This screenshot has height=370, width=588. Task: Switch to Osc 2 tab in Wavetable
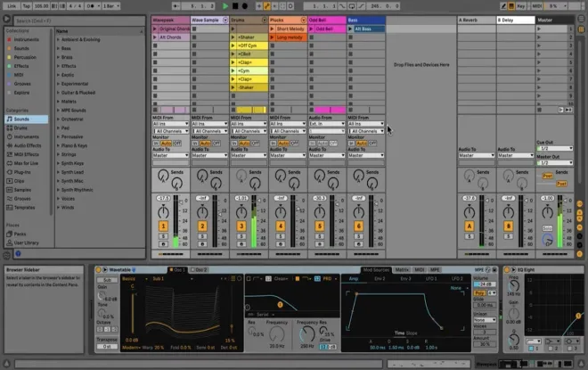pyautogui.click(x=200, y=270)
